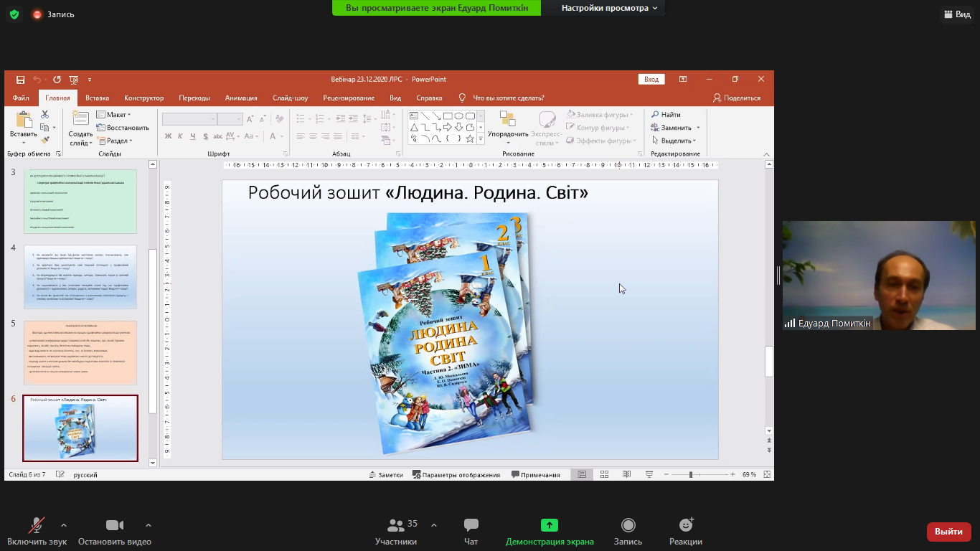
Task: Expand the Настройки просмотра dropdown
Action: (x=609, y=8)
